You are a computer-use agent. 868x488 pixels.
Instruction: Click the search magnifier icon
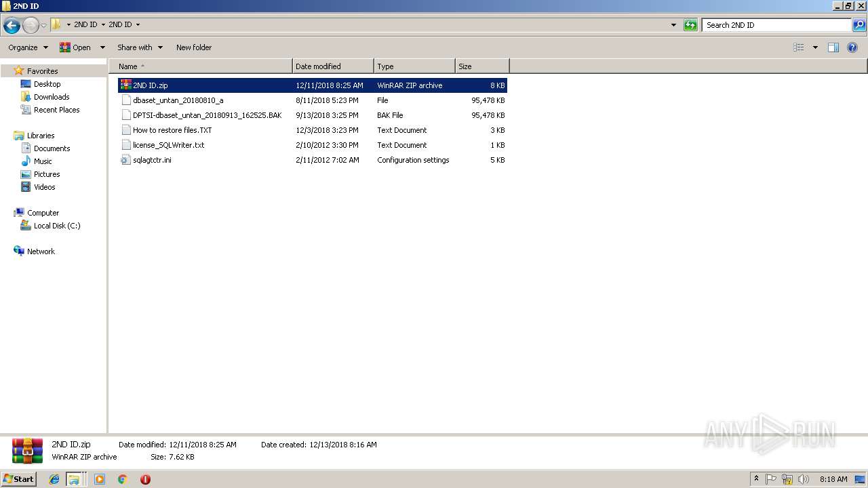859,25
